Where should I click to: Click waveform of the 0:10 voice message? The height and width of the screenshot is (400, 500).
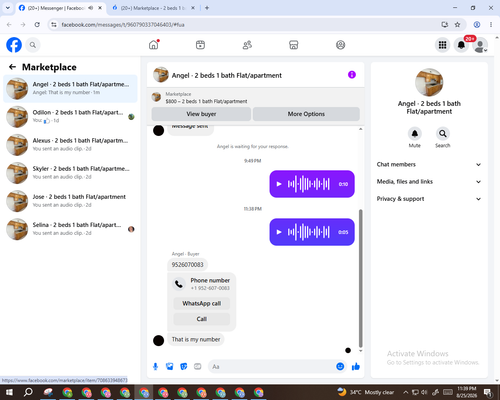coord(309,184)
